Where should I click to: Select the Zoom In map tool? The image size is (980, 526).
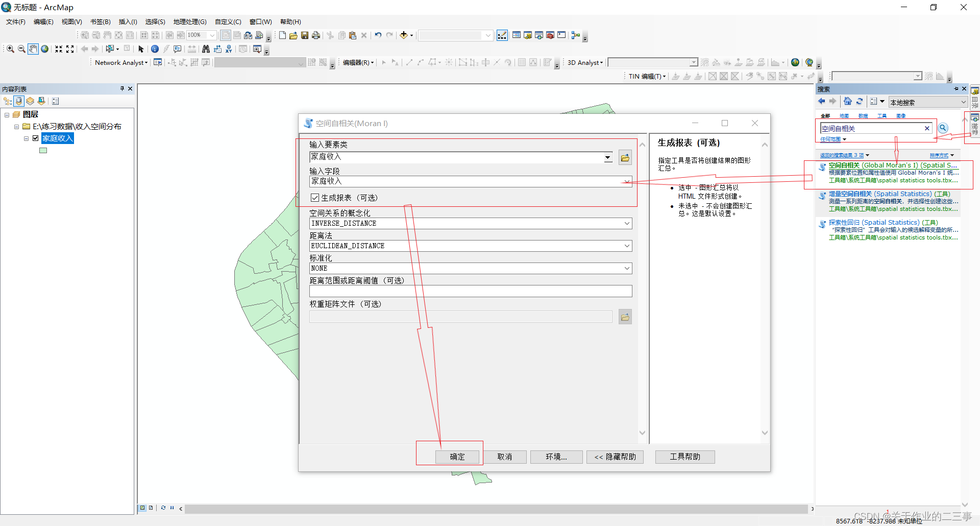(10, 49)
